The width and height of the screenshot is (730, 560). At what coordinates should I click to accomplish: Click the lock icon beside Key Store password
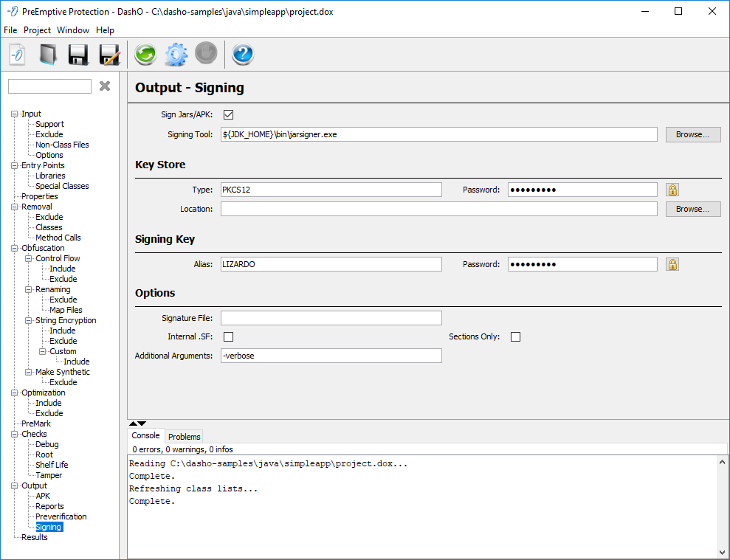pyautogui.click(x=672, y=190)
